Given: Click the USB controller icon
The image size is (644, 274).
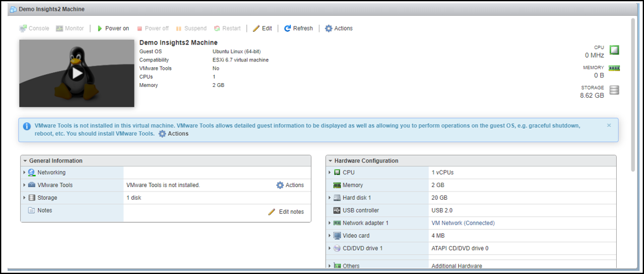Looking at the screenshot, I should (337, 211).
